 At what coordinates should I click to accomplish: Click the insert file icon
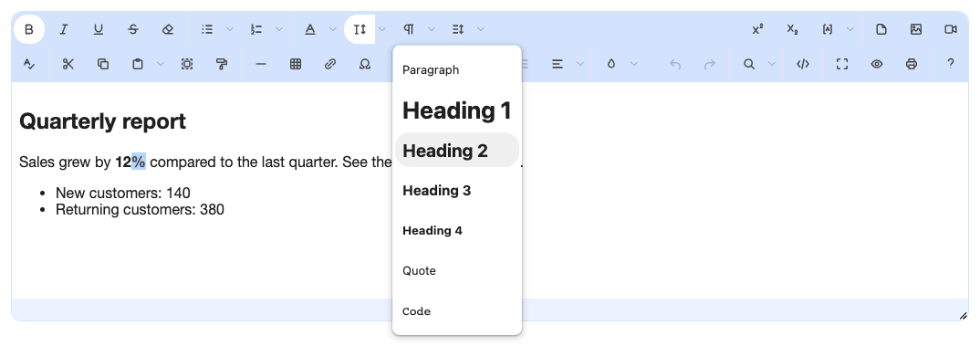pyautogui.click(x=881, y=29)
